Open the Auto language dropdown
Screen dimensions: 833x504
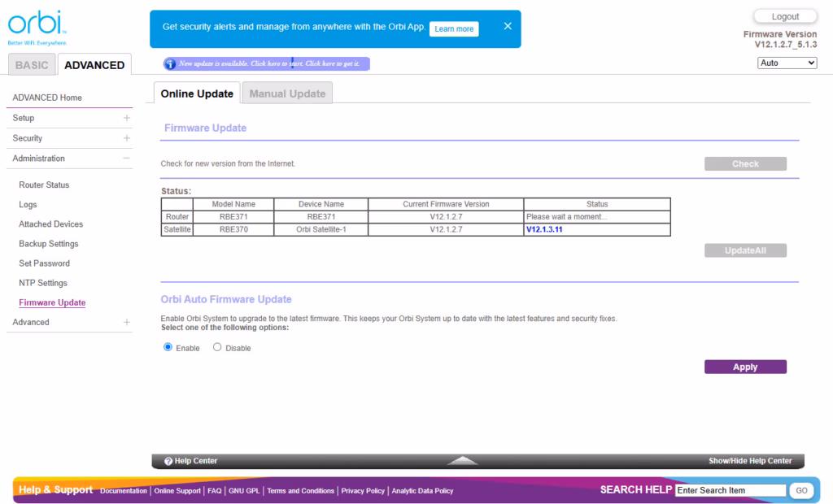tap(786, 63)
